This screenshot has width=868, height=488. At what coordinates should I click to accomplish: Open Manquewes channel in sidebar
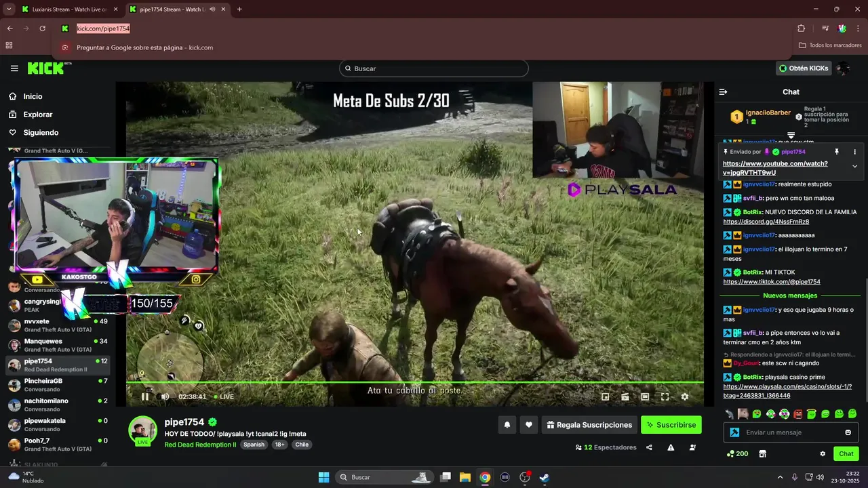(x=58, y=345)
